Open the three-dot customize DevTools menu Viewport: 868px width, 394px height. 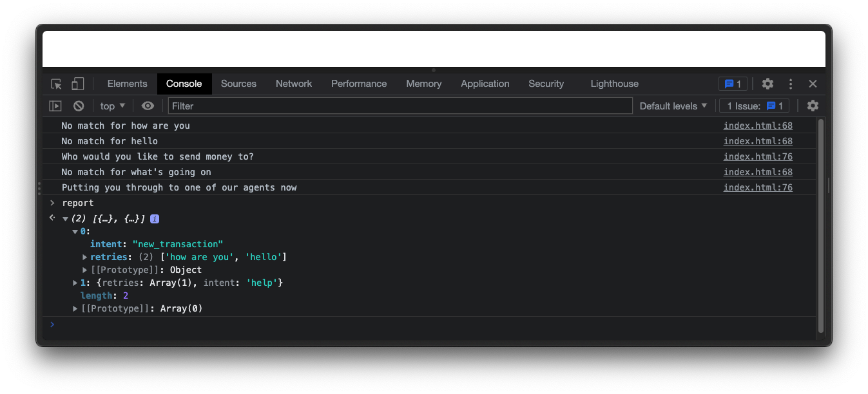tap(791, 84)
